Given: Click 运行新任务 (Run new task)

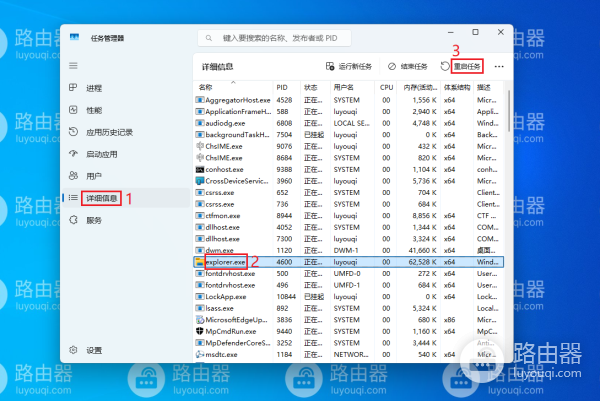Looking at the screenshot, I should [x=349, y=67].
